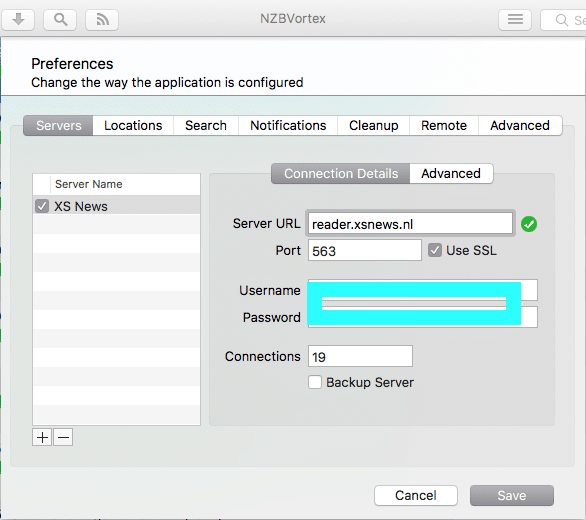This screenshot has height=520, width=586.
Task: Click the Save button
Action: tap(512, 495)
